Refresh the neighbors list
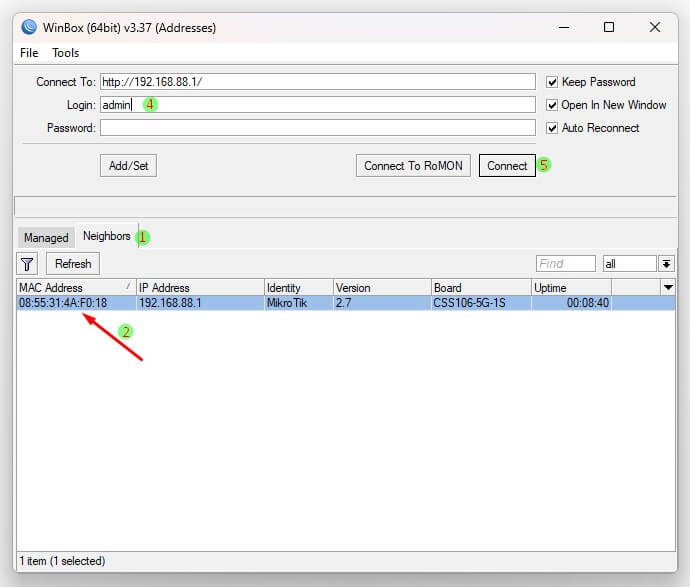The width and height of the screenshot is (690, 587). coord(73,264)
